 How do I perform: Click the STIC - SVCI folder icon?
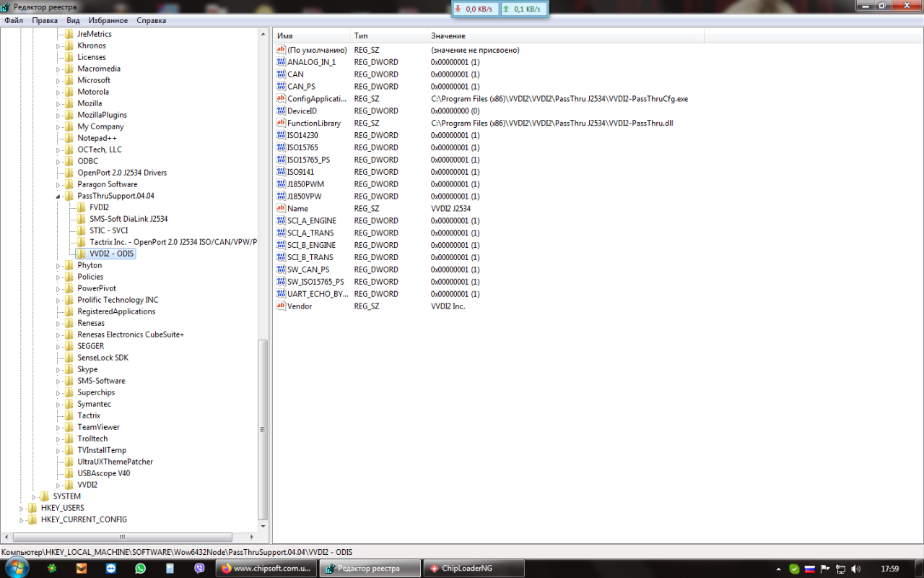pos(82,230)
